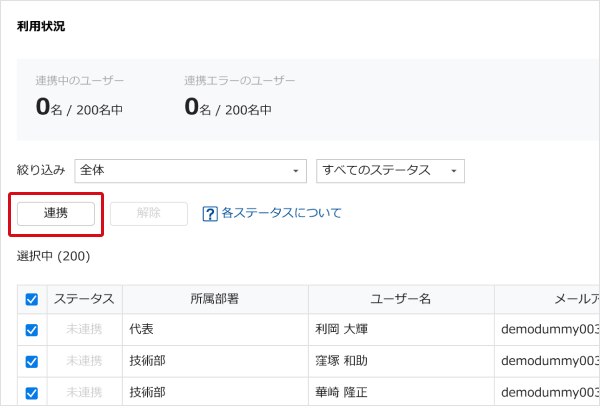Click the question mark help icon
Viewport: 600px width, 406px height.
tap(210, 213)
